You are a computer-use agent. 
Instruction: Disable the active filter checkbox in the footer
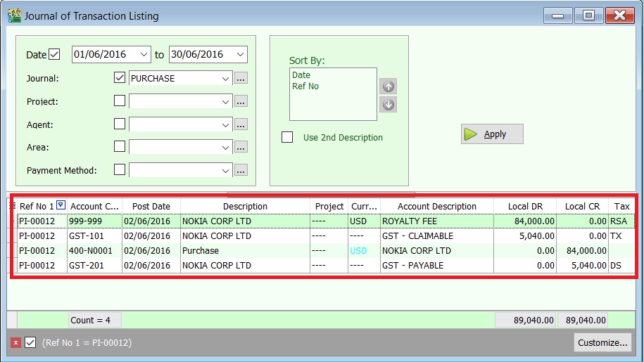[x=30, y=342]
